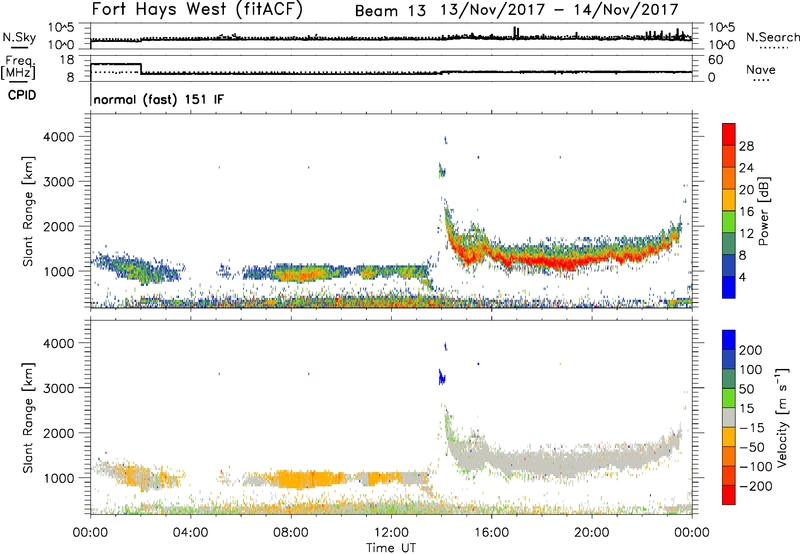Click the frequency step-down line in Freq panel
800x554 pixels.
141,68
